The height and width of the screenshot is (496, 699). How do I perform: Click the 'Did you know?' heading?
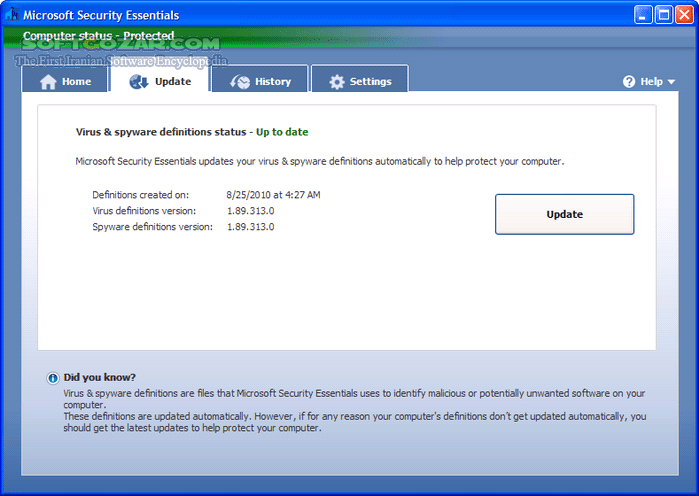point(99,377)
